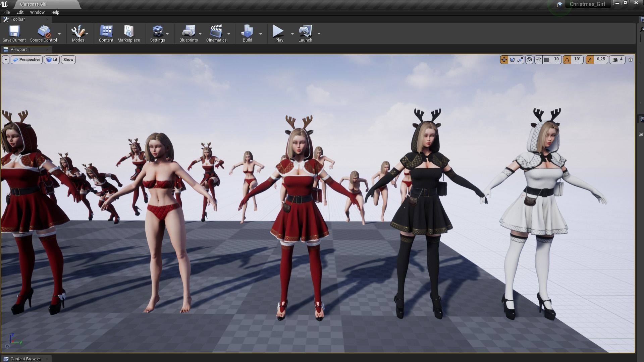Screen dimensions: 644x362
Task: Toggle world coordinate space globe icon
Action: pos(529,60)
